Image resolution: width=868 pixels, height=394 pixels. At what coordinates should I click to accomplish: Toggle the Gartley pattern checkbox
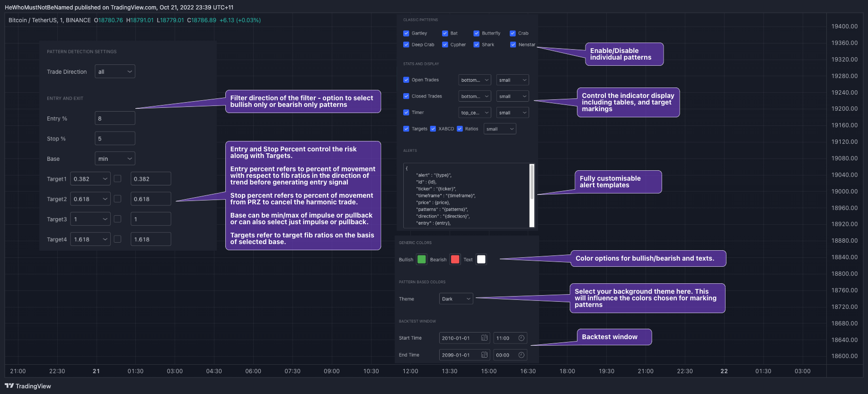click(406, 33)
